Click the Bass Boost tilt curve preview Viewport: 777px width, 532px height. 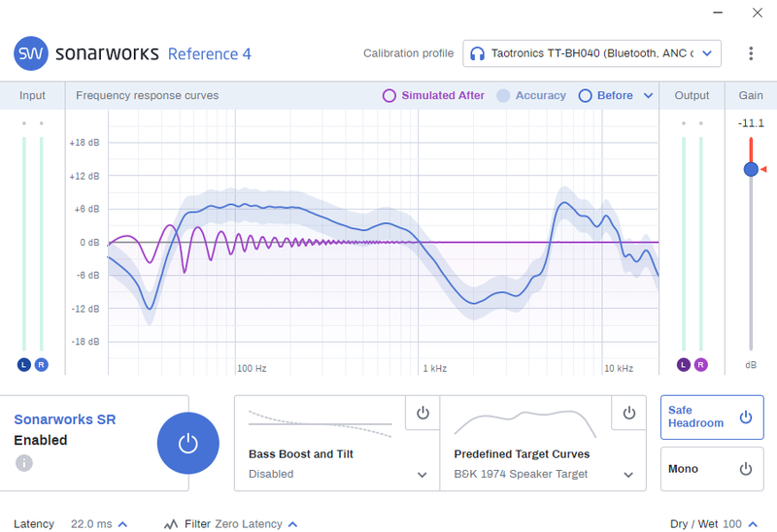pyautogui.click(x=321, y=423)
